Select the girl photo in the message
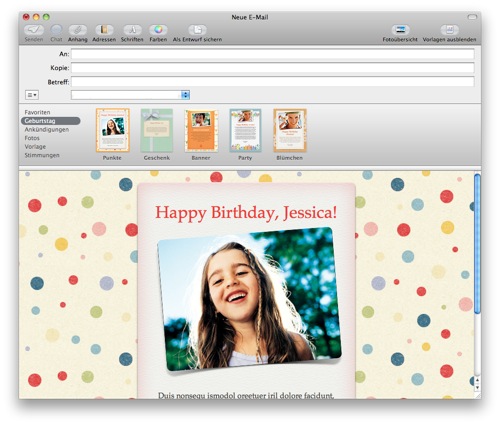Image resolution: width=500 pixels, height=425 pixels. (249, 299)
